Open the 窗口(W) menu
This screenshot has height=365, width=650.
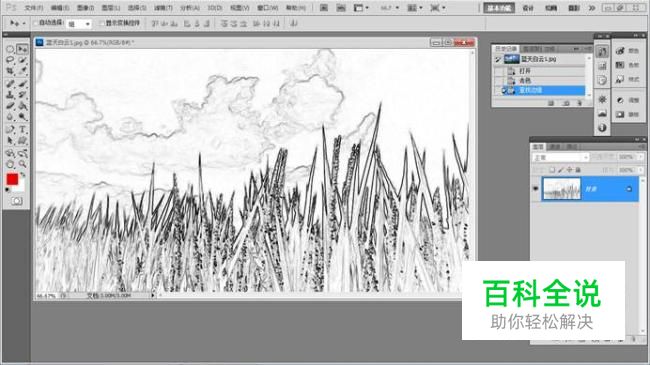point(267,8)
